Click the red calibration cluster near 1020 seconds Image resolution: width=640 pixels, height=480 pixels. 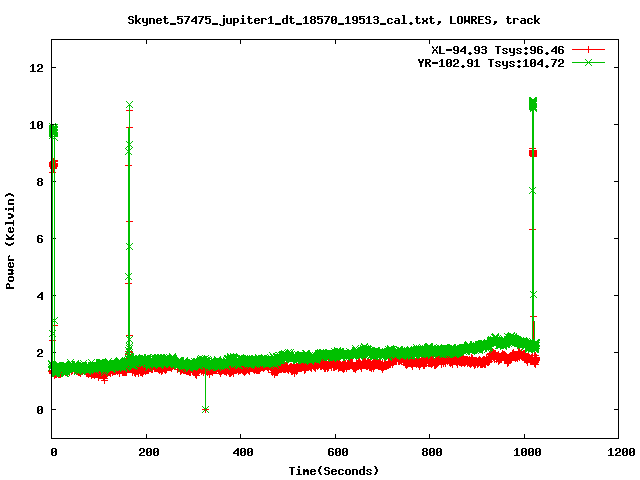[533, 153]
